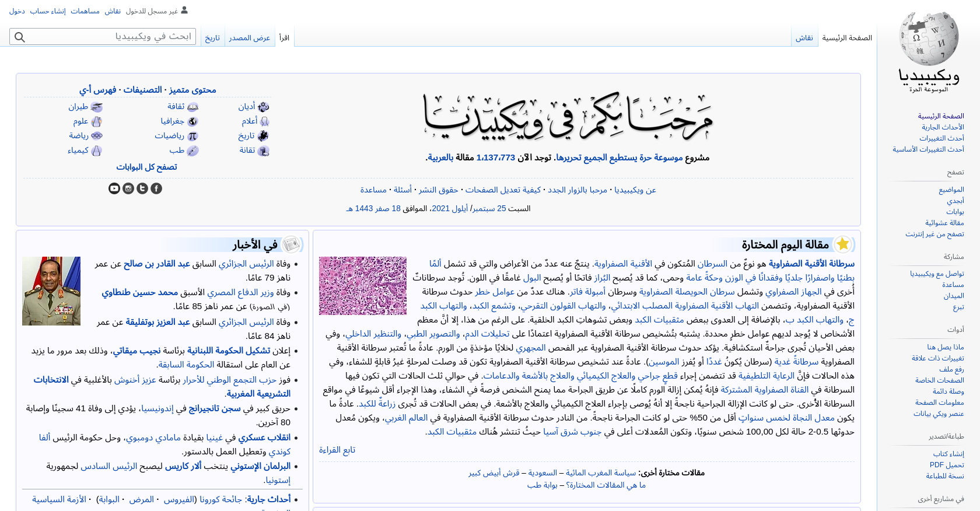Click إنشاء كتاب (Create a book) link
980x511 pixels.
pyautogui.click(x=949, y=454)
